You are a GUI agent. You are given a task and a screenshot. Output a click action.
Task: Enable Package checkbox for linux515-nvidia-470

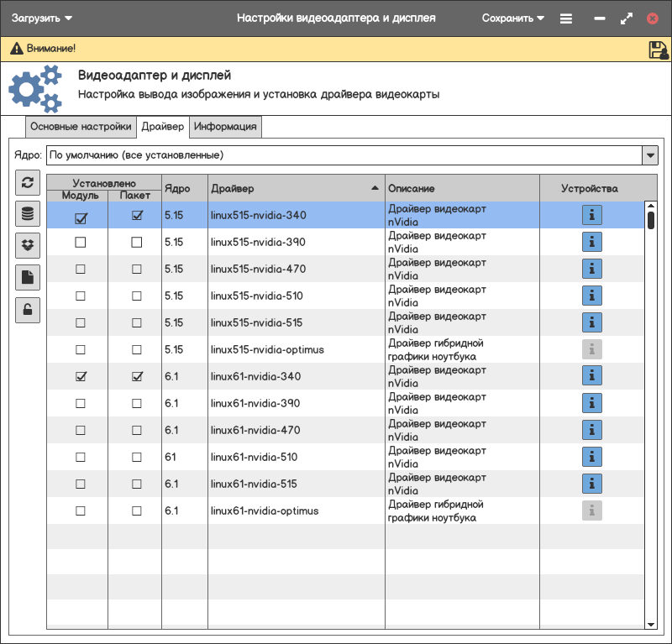pyautogui.click(x=137, y=270)
